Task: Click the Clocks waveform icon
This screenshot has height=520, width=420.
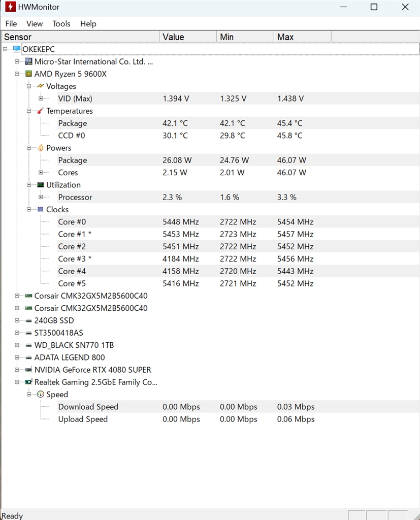Action: coord(41,209)
